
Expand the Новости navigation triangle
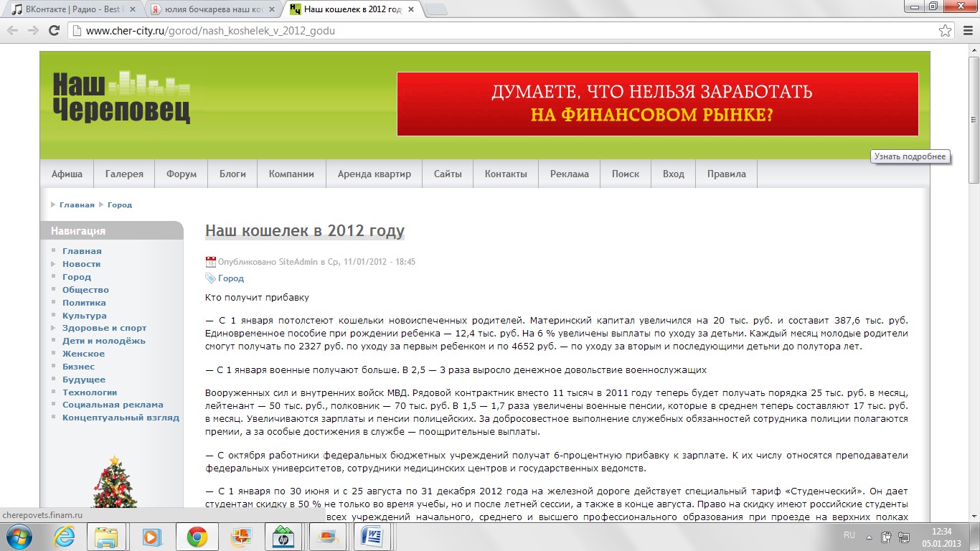click(x=54, y=264)
